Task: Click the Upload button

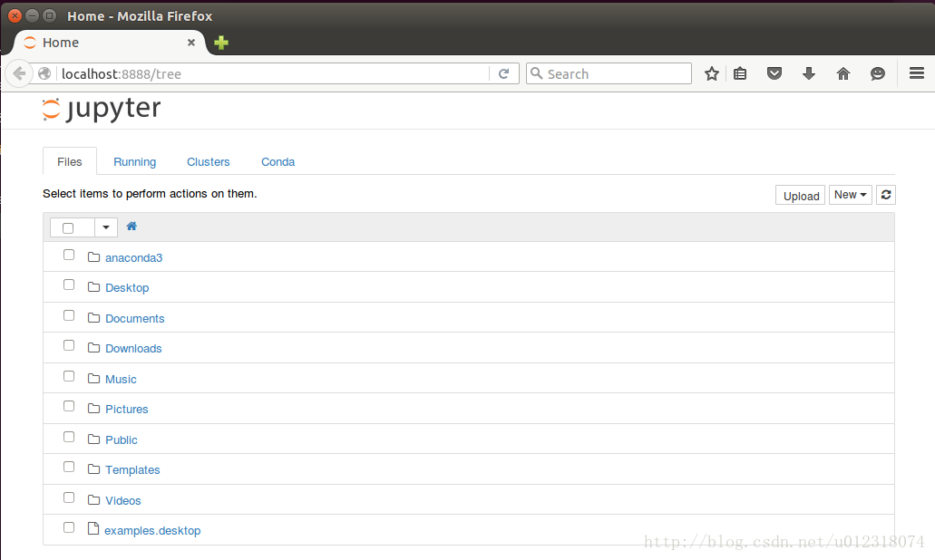Action: (800, 195)
